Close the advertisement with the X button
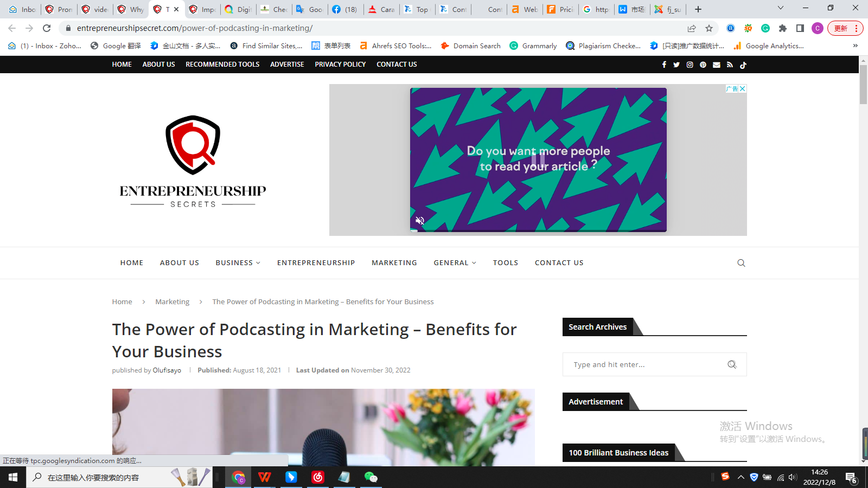Viewport: 868px width, 488px height. coord(743,88)
